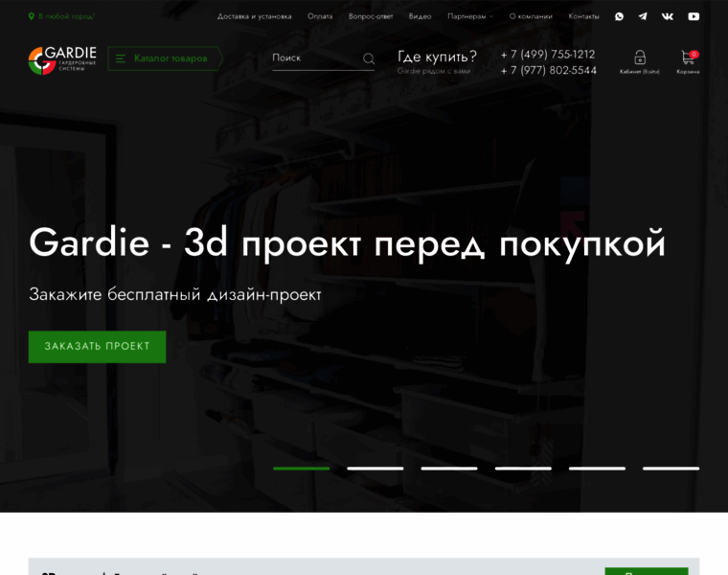This screenshot has height=575, width=728.
Task: Open the Вопрос-ответ menu item
Action: click(x=371, y=16)
